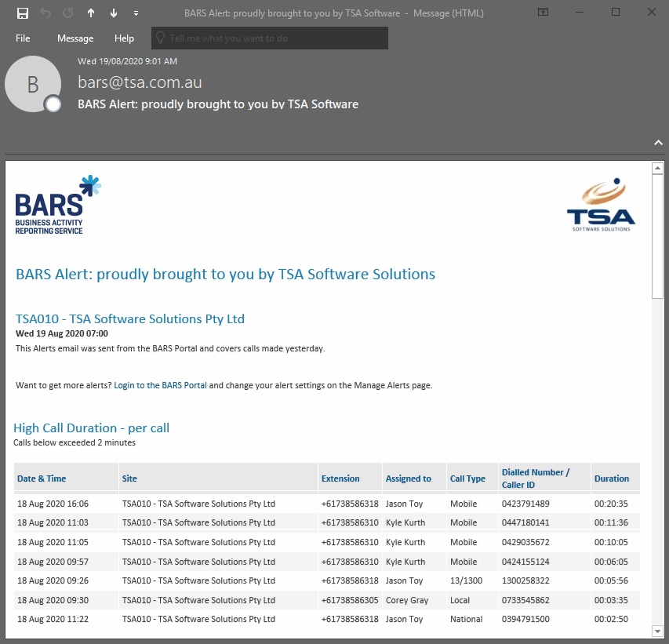This screenshot has width=669, height=644.
Task: Close the message window
Action: point(652,12)
